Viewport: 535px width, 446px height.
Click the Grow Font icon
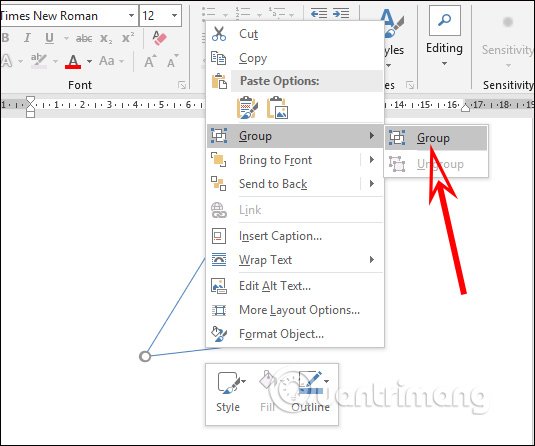[x=150, y=61]
